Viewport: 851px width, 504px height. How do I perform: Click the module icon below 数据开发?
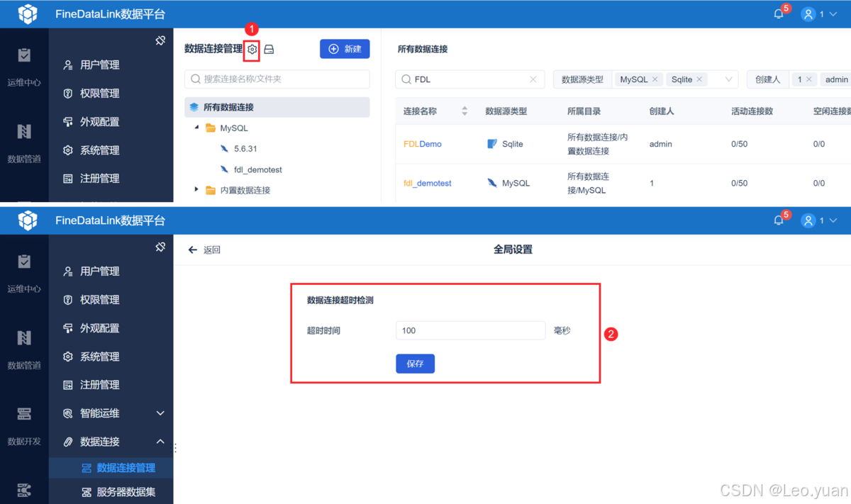(24, 491)
